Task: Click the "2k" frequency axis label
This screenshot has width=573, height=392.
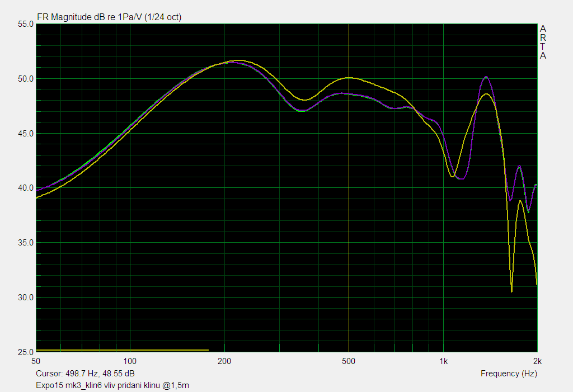Action: tap(538, 361)
